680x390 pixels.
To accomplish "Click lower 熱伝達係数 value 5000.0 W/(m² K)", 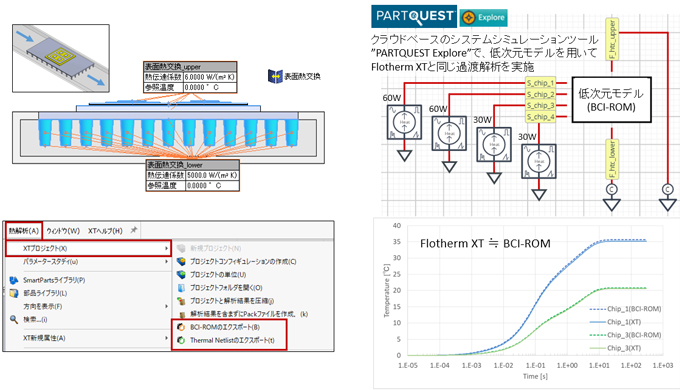I will 212,175.
